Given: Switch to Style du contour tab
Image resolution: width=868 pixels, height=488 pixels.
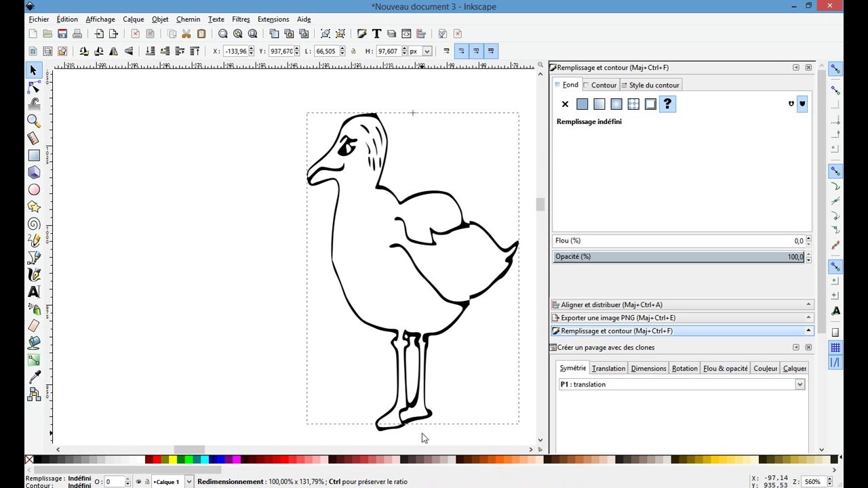Looking at the screenshot, I should pos(650,85).
